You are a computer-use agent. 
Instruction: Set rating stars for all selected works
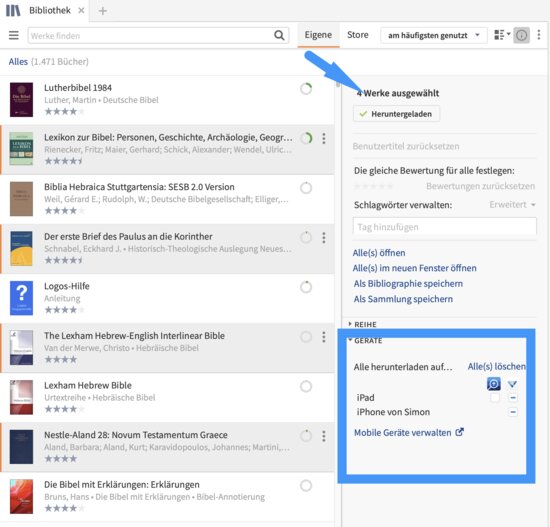373,186
